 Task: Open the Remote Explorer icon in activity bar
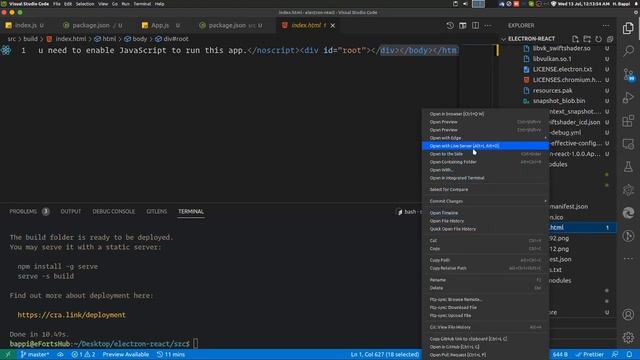coord(628,144)
